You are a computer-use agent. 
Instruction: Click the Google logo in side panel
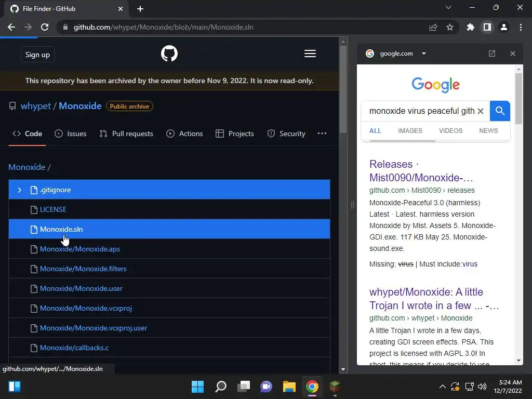pyautogui.click(x=436, y=85)
